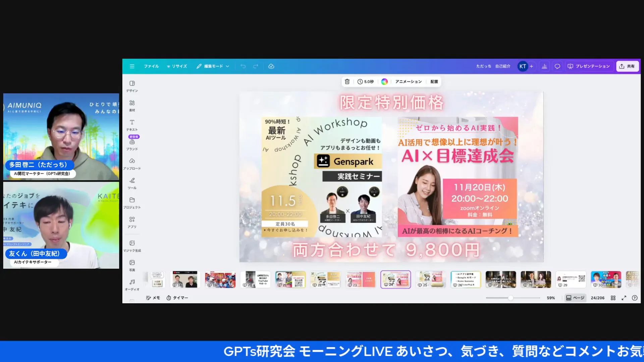Open the リサイズ (Resize) menu
The height and width of the screenshot is (362, 644).
coord(177,66)
